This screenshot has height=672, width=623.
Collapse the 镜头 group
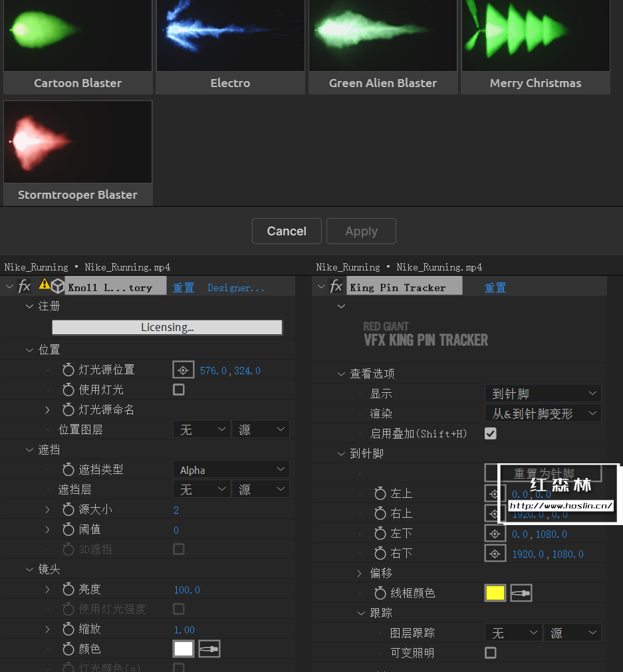pos(29,570)
